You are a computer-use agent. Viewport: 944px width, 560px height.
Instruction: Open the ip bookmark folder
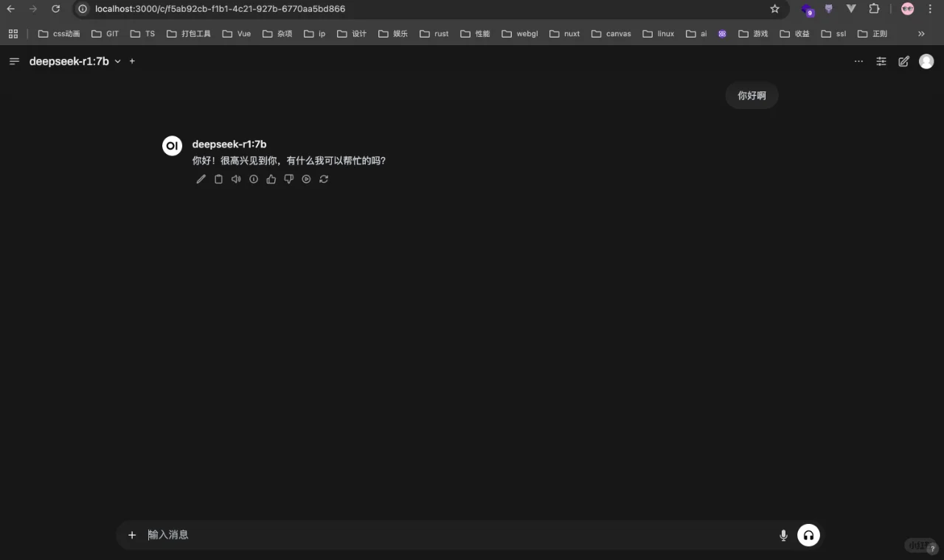315,34
